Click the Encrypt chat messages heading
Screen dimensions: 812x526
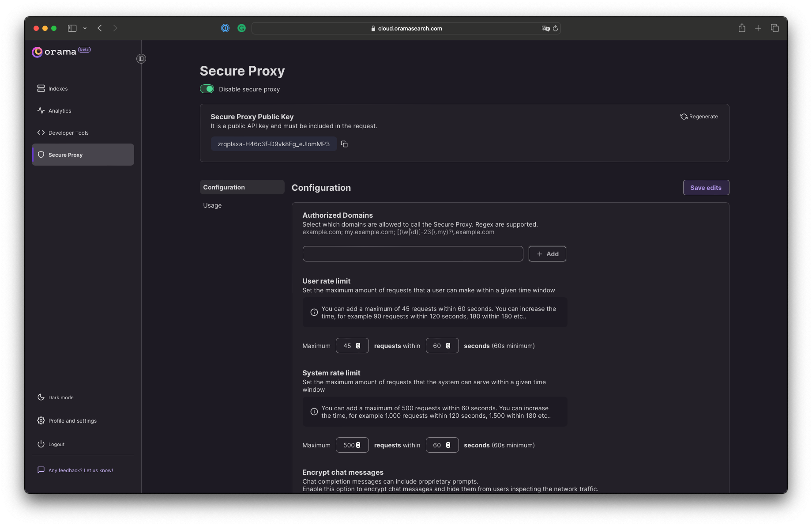coord(343,472)
